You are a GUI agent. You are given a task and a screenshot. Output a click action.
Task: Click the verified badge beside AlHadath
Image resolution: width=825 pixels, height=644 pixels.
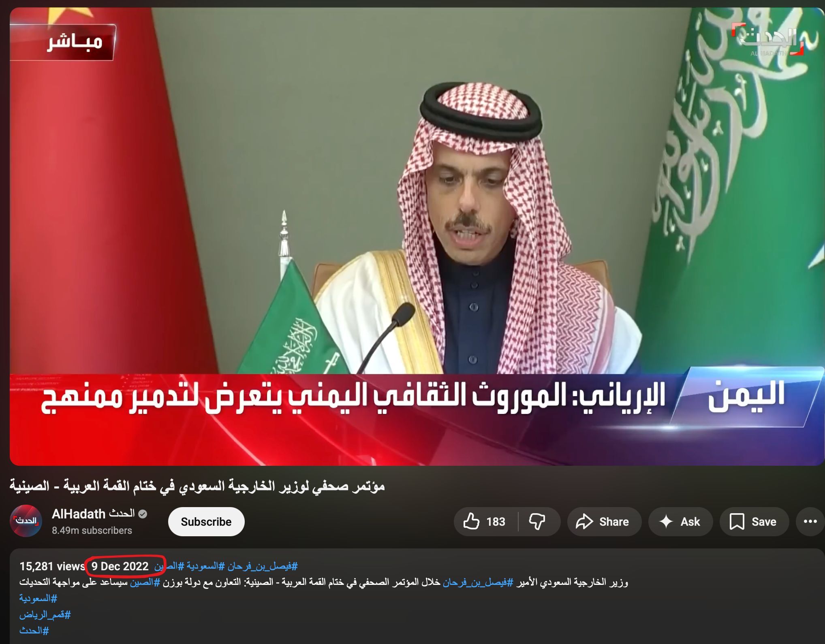point(143,514)
